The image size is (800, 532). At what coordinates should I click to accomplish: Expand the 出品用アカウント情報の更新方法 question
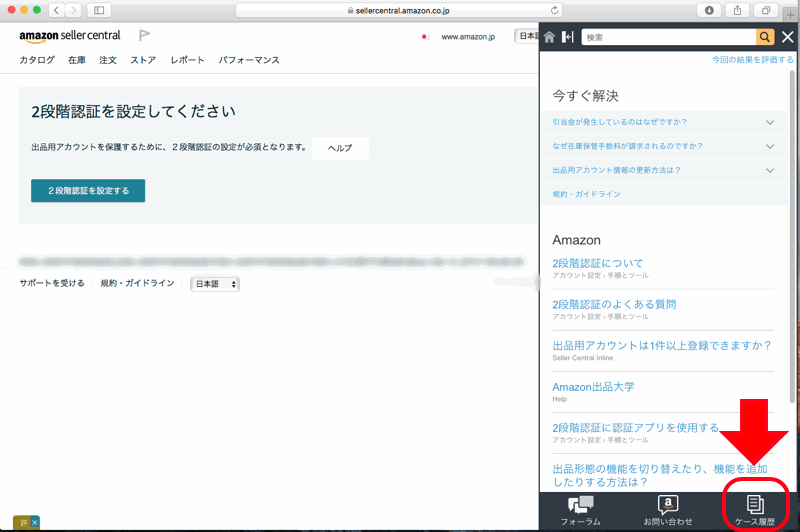coord(769,170)
